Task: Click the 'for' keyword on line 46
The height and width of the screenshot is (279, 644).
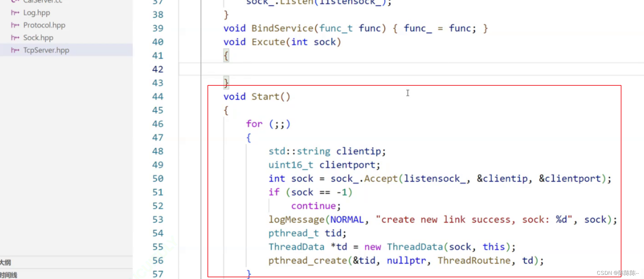Action: point(254,124)
